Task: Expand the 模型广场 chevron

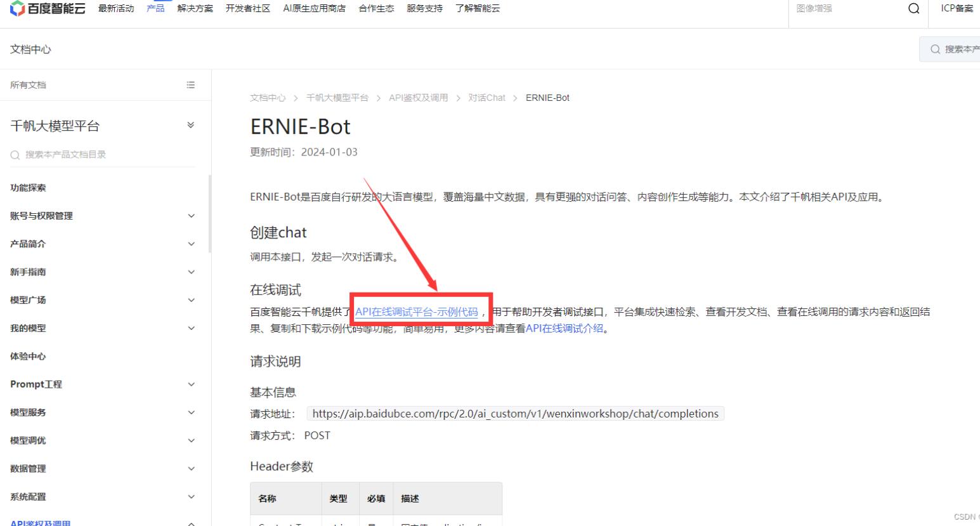Action: coord(191,300)
